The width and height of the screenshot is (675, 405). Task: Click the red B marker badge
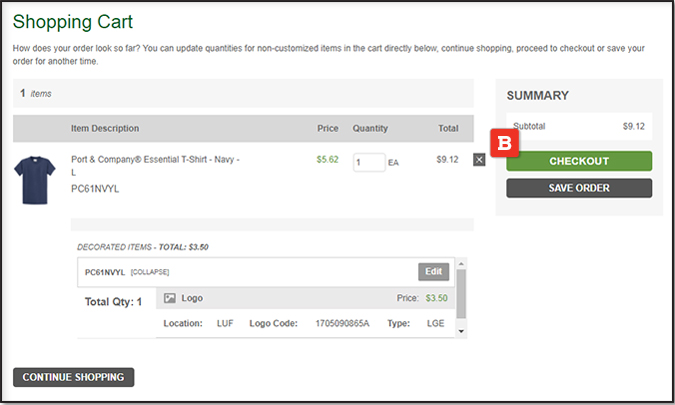[x=505, y=144]
